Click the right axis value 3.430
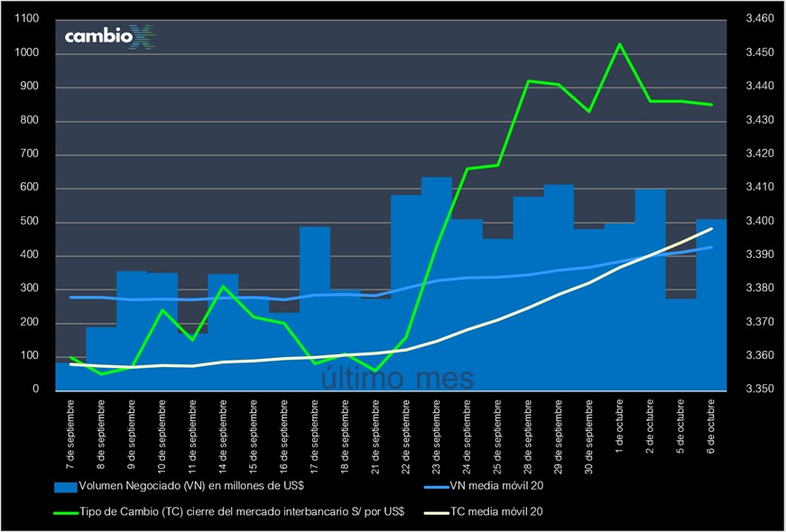 tap(760, 120)
